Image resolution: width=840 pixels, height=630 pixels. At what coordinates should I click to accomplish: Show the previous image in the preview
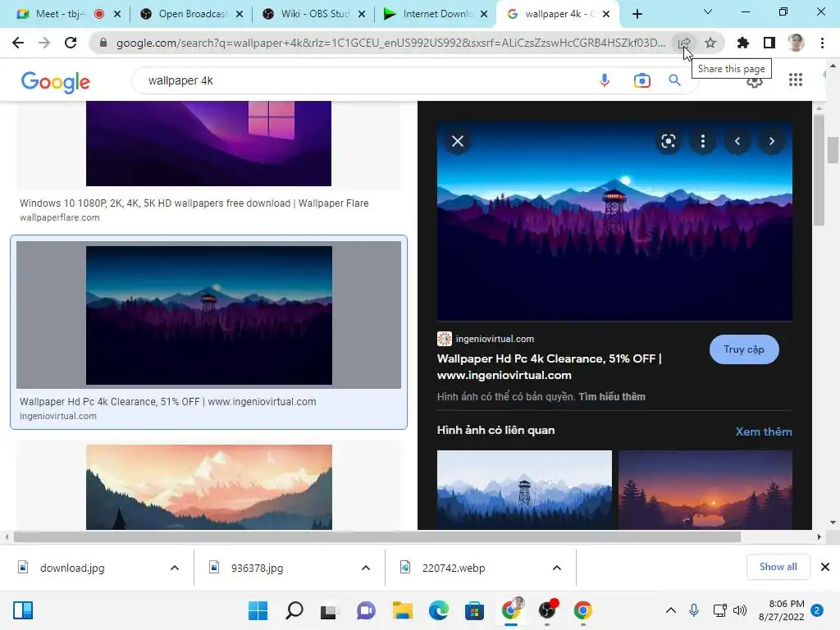point(737,141)
